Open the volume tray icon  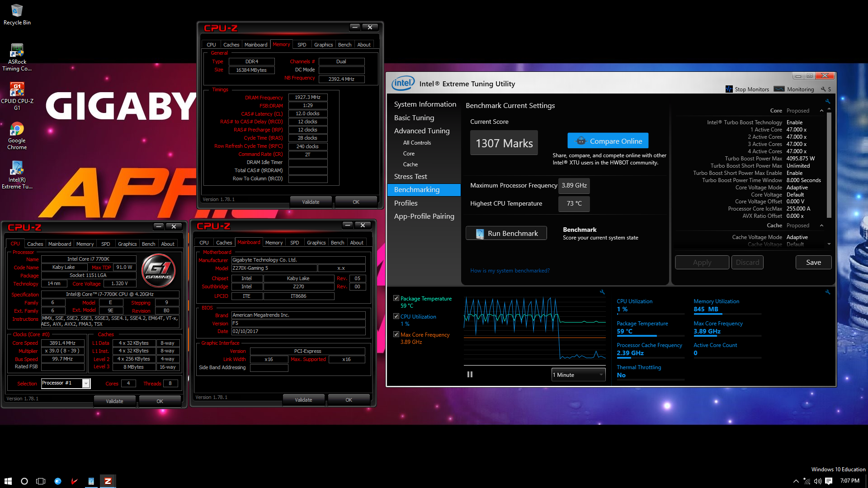pos(818,481)
